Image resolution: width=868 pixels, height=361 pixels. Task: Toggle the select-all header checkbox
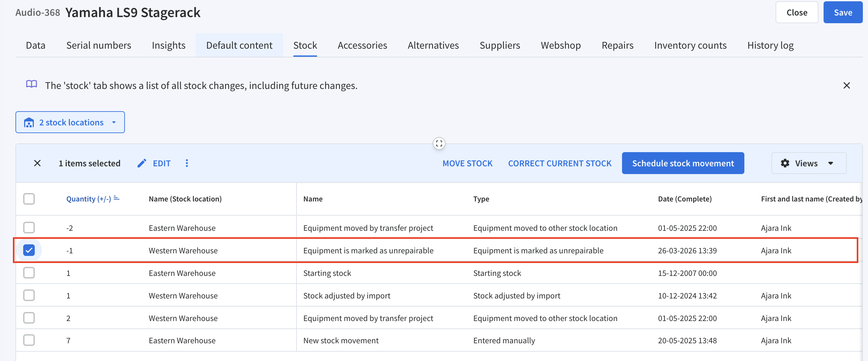(x=29, y=199)
